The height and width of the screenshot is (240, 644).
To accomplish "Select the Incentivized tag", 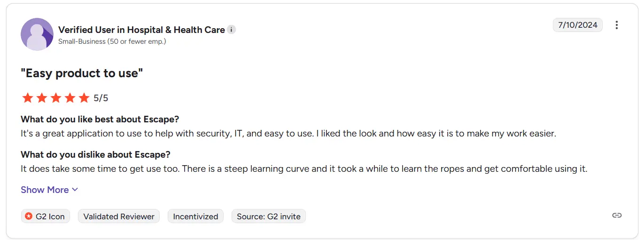I will (195, 216).
